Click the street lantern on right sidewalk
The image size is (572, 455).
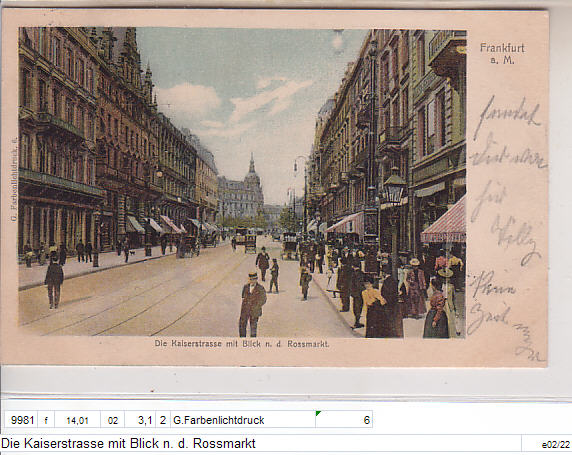pyautogui.click(x=394, y=188)
